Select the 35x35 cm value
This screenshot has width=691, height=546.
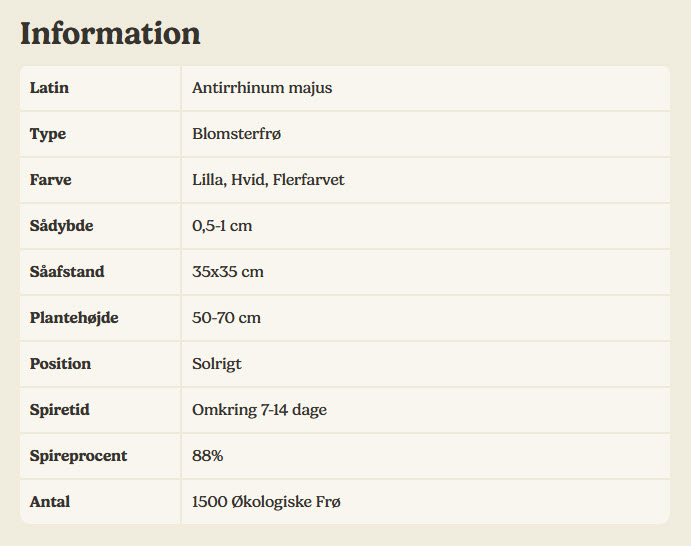pyautogui.click(x=228, y=272)
